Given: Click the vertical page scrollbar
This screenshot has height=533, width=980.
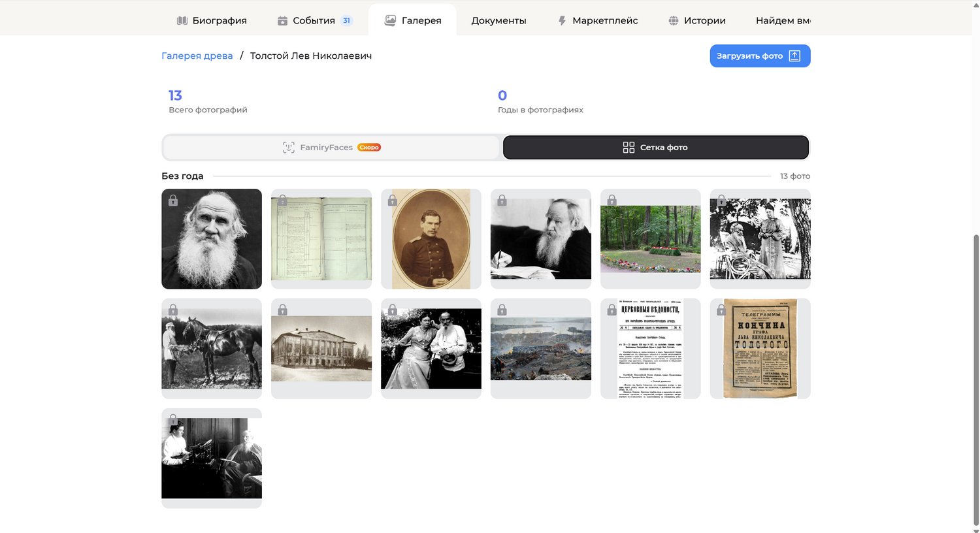Looking at the screenshot, I should (976, 379).
